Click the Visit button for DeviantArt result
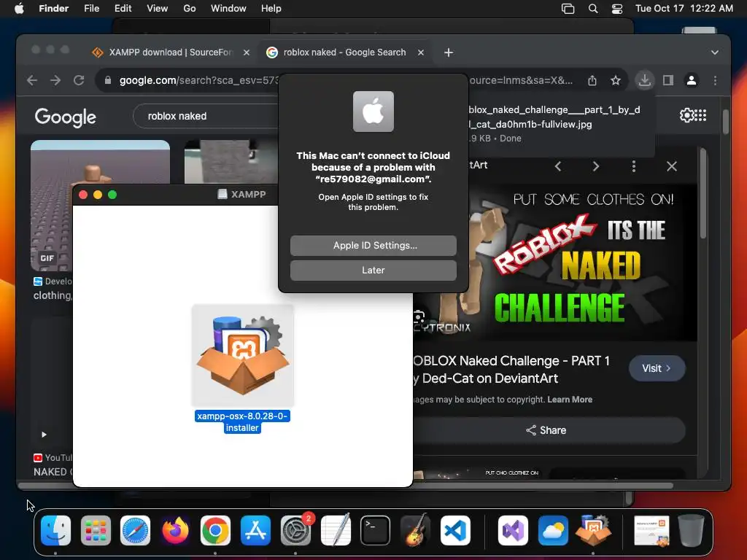 657,368
